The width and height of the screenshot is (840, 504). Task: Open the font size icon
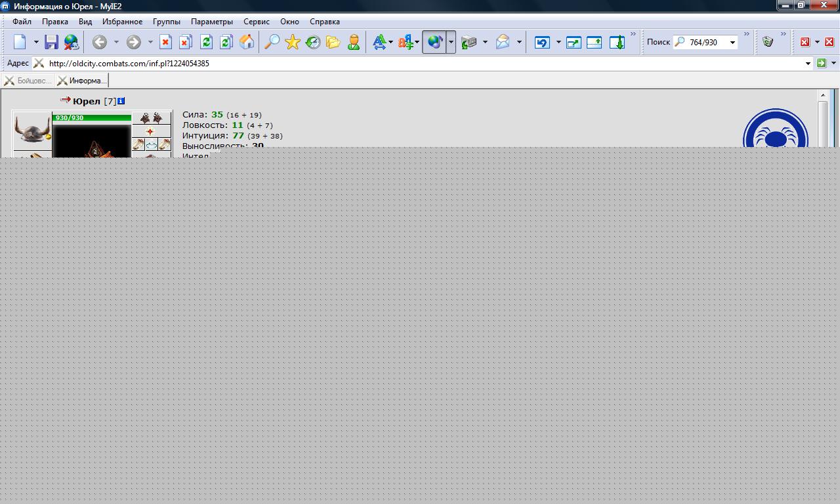[x=379, y=42]
